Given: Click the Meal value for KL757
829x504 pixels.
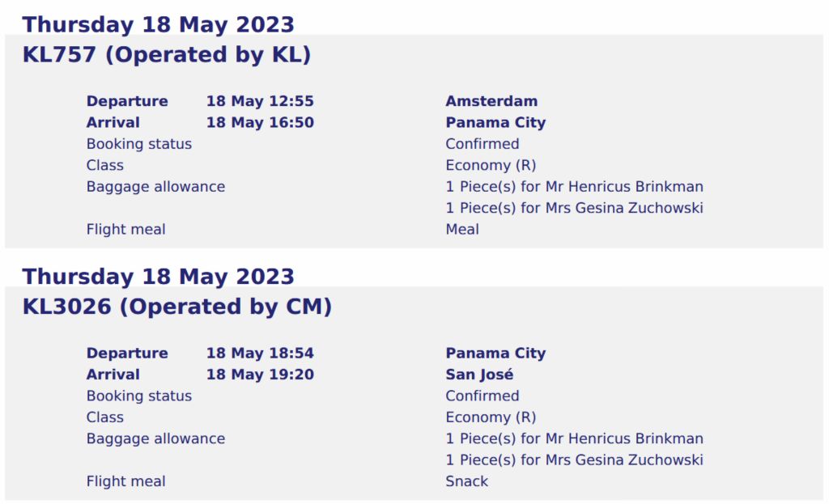Looking at the screenshot, I should tap(462, 230).
